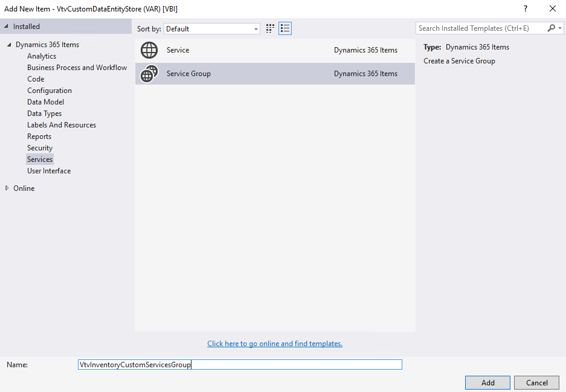Select the Service Group double-globe icon
Viewport: 566px width, 392px height.
tap(149, 74)
